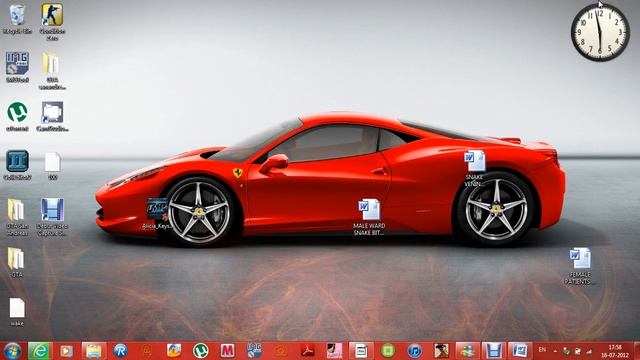Open Action Center flag tray icon
Screen dimensions: 640x360
[x=578, y=351]
